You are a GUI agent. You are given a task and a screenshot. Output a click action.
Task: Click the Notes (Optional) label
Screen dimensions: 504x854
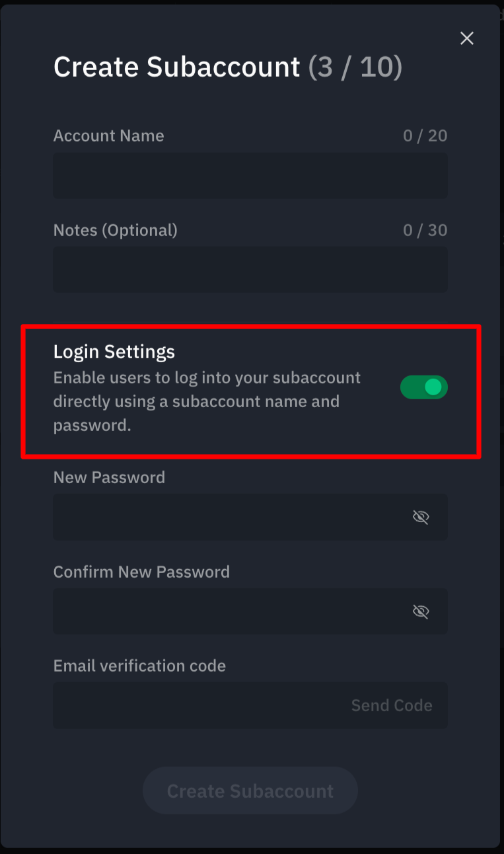click(116, 230)
